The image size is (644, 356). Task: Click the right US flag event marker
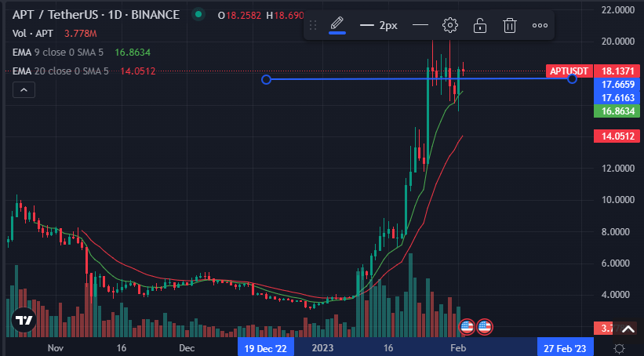[484, 326]
